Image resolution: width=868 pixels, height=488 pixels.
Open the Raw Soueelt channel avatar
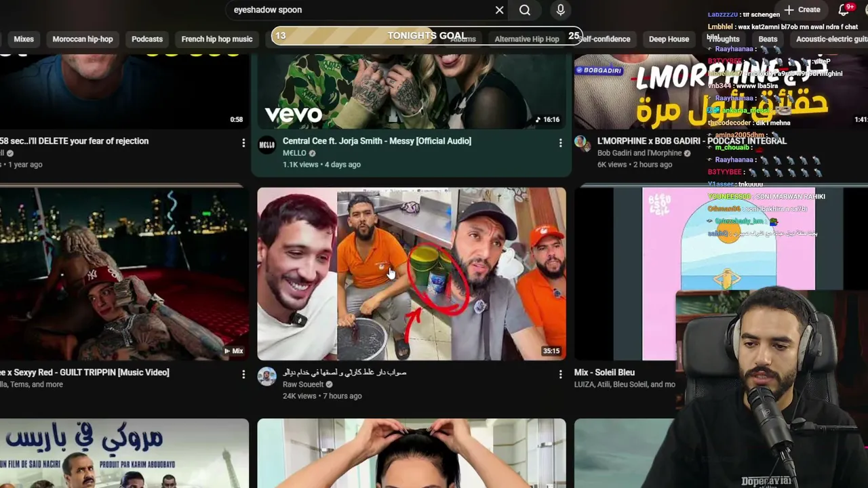coord(267,376)
